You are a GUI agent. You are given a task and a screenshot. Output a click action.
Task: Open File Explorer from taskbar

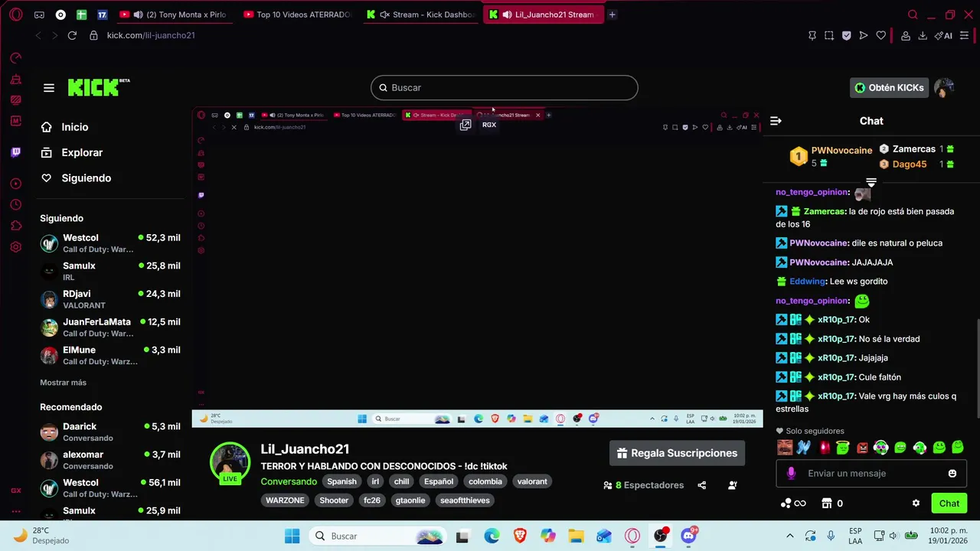coord(576,536)
